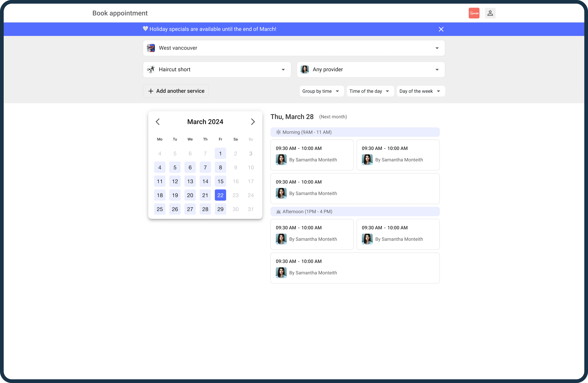588x383 pixels.
Task: Click the Add another service button
Action: [x=176, y=91]
